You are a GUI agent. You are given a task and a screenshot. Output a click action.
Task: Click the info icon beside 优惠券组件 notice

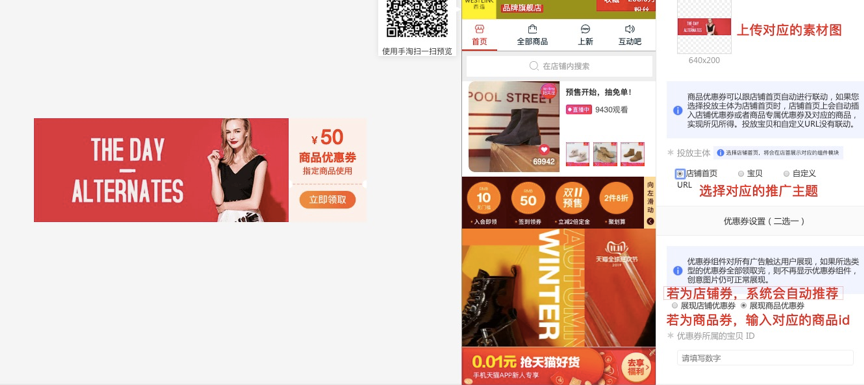[x=678, y=270]
